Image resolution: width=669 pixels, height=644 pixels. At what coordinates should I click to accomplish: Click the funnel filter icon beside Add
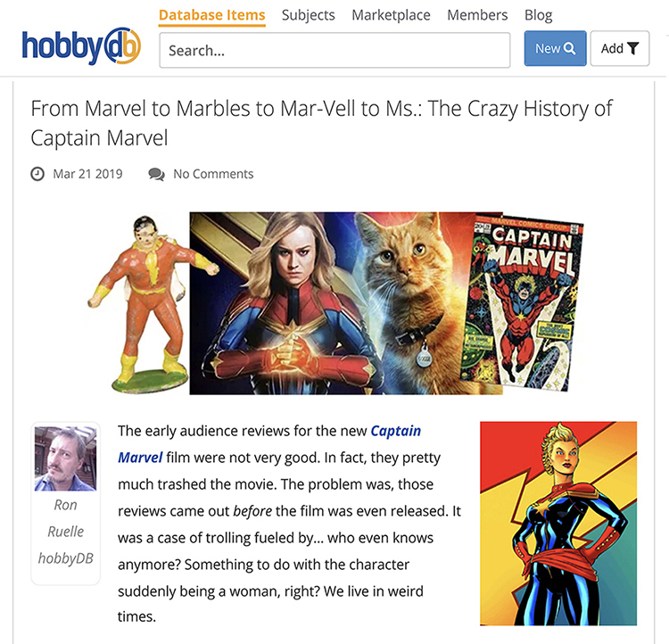[632, 49]
